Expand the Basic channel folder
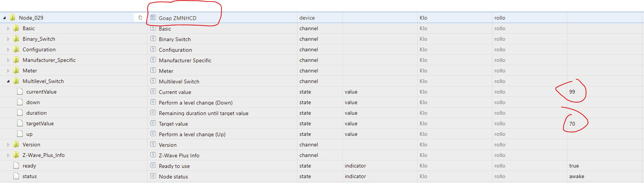Screen dimensions: 644x183 [8, 28]
